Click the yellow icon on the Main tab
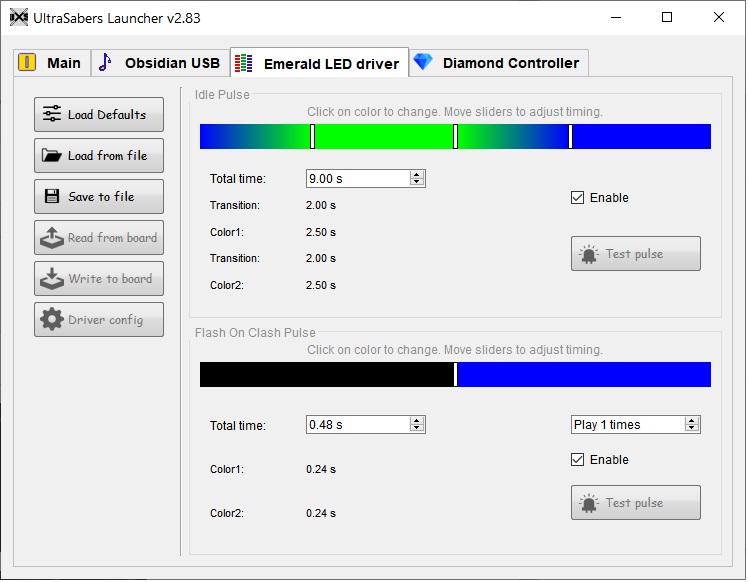The image size is (748, 582). tap(27, 62)
